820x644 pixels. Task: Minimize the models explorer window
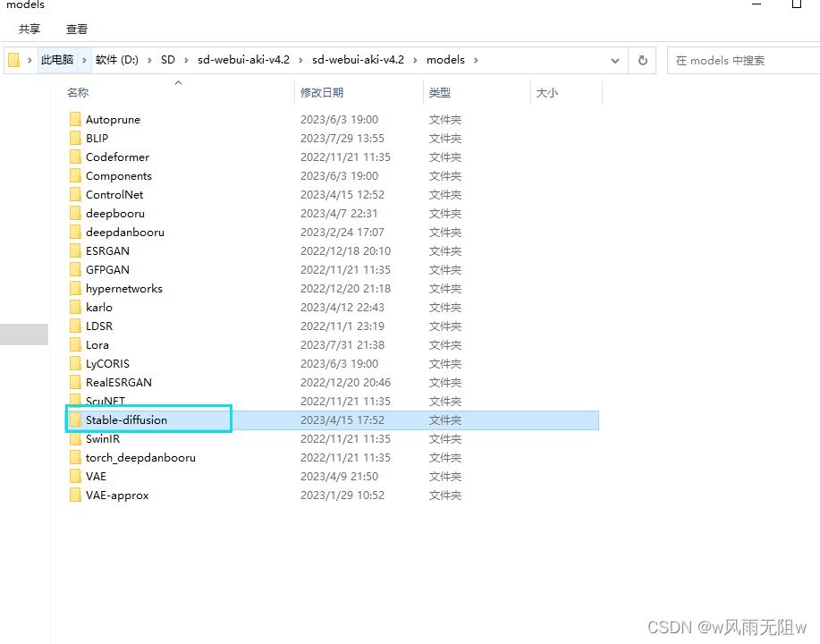point(757,4)
